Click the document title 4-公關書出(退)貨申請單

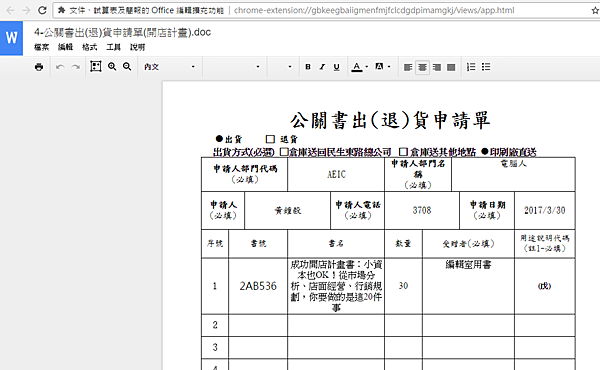click(122, 33)
